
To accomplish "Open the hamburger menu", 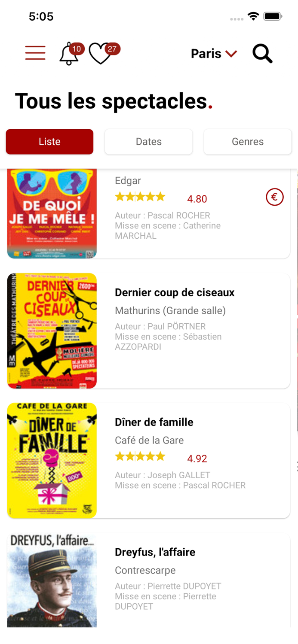I will [35, 53].
